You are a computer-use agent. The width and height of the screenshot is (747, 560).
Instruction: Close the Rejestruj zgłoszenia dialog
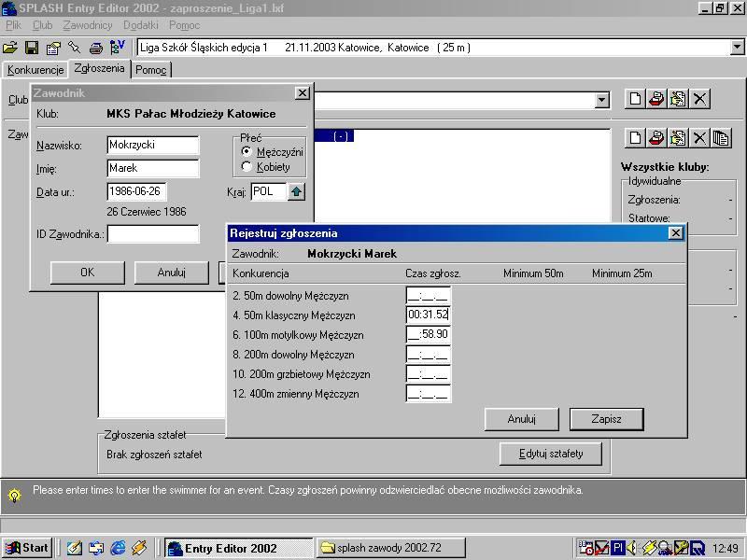point(675,232)
